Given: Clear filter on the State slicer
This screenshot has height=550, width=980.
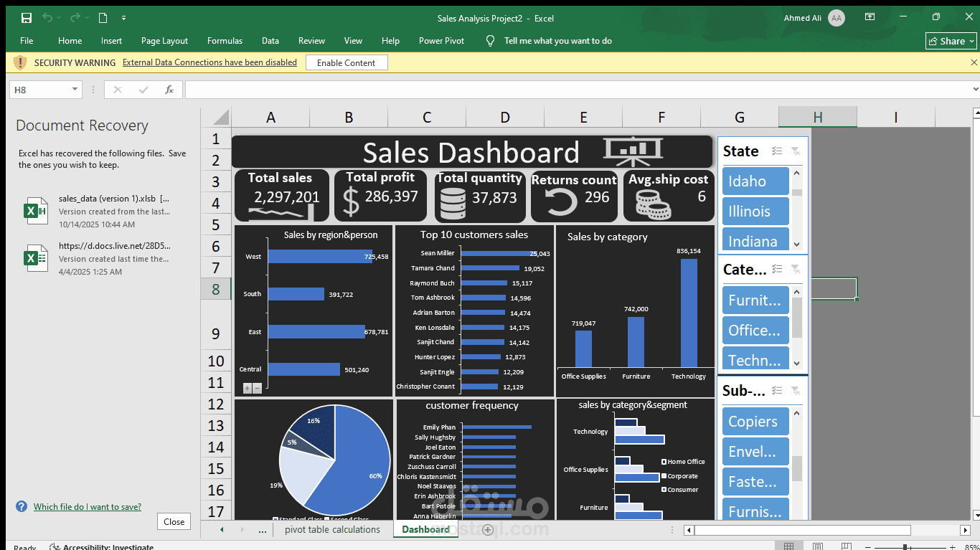Looking at the screenshot, I should [796, 151].
